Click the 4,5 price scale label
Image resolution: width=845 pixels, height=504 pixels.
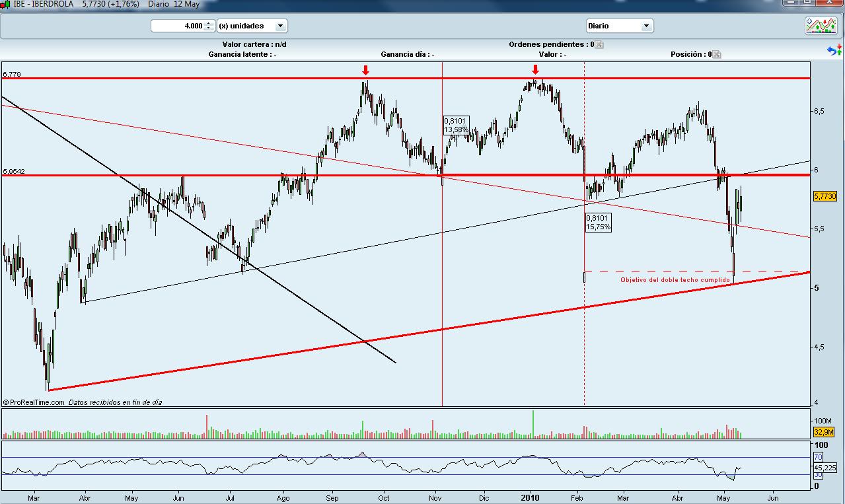819,347
